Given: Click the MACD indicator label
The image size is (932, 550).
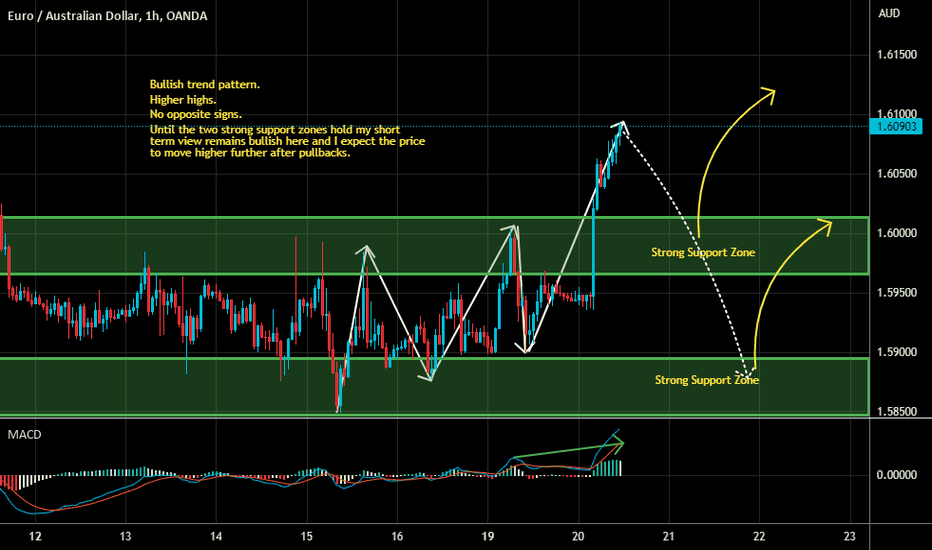Looking at the screenshot, I should tap(24, 435).
